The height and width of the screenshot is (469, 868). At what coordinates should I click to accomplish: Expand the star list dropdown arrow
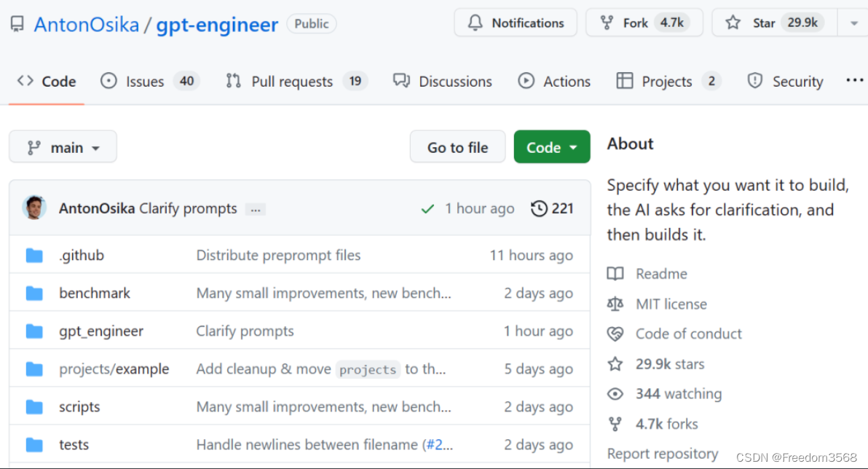(x=853, y=23)
